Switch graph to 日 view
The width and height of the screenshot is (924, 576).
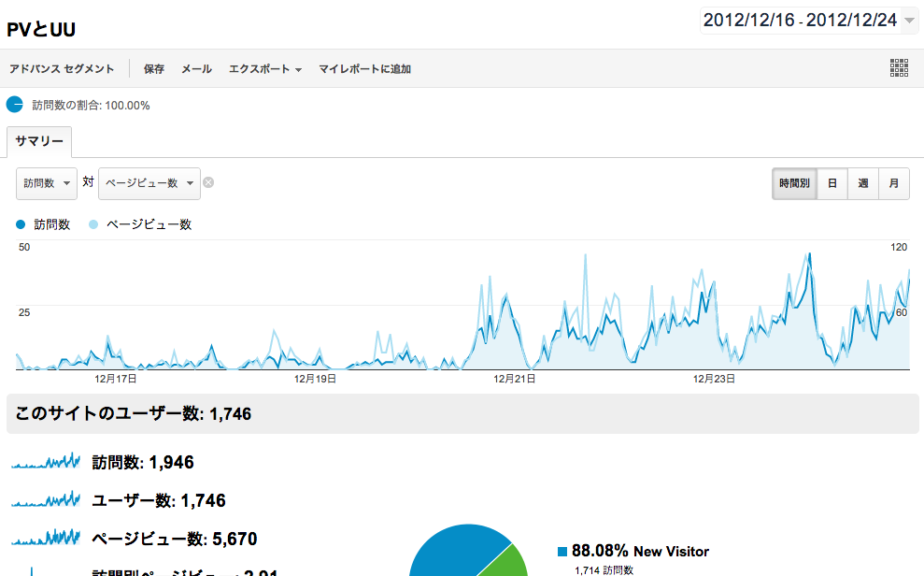[x=832, y=183]
